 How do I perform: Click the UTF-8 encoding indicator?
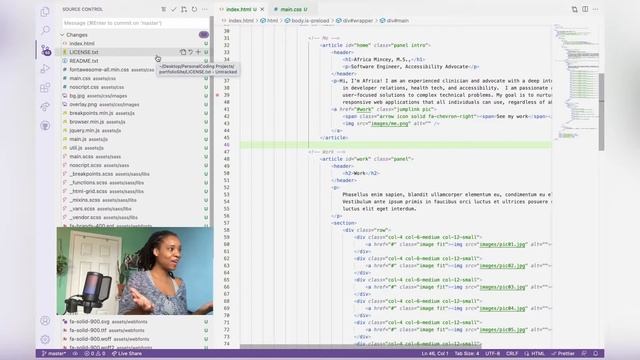493,353
